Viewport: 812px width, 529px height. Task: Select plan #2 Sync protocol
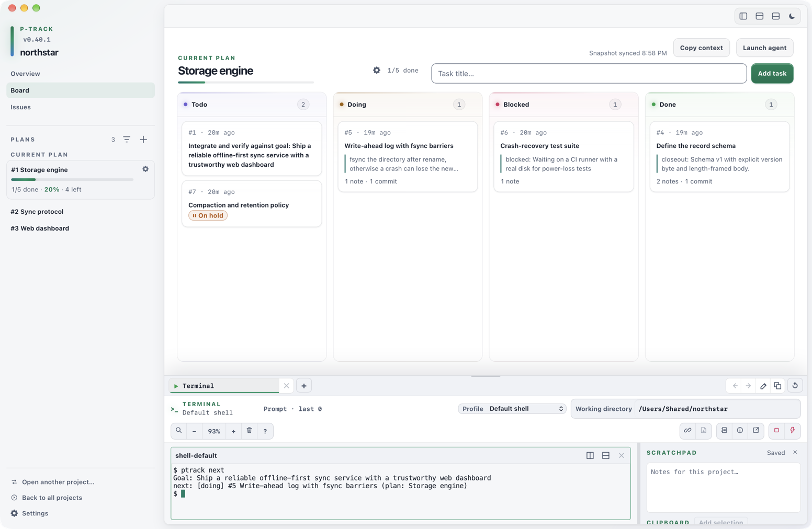point(81,212)
